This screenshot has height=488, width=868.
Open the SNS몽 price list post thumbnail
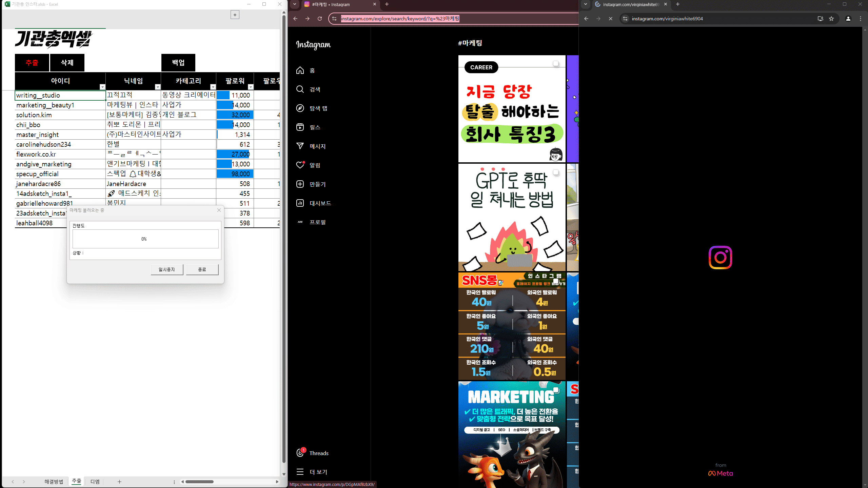pos(512,326)
